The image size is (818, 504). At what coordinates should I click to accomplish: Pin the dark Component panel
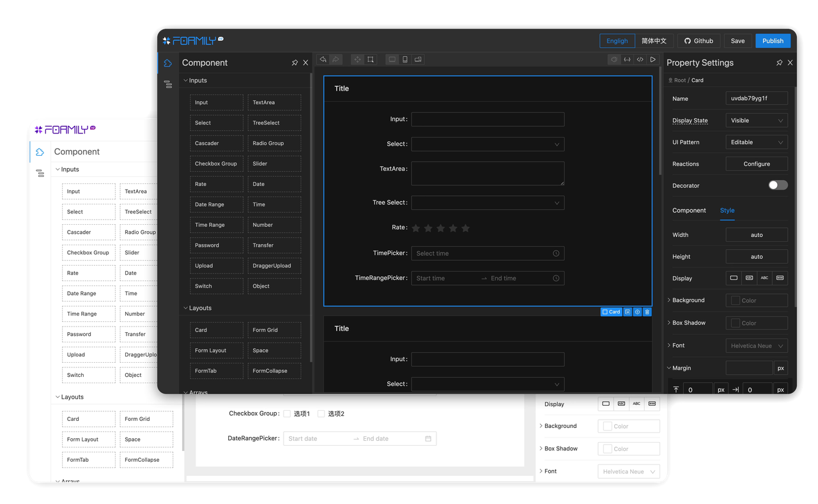[x=295, y=63]
